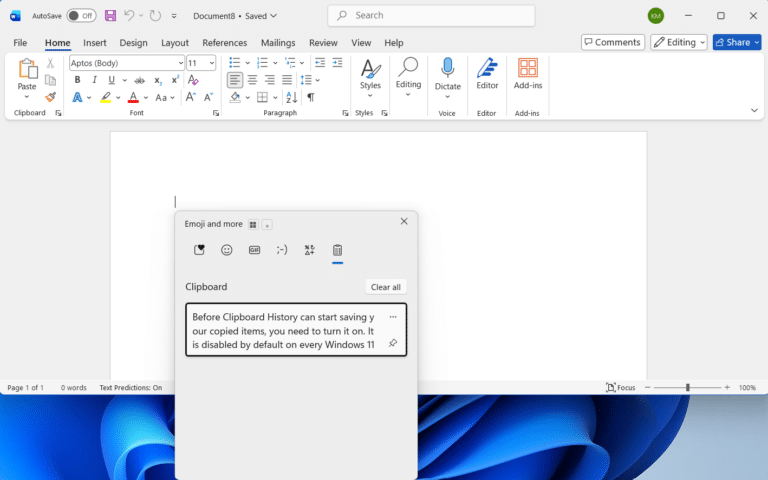Click the Format Painter brush icon
The image size is (768, 480).
(50, 97)
